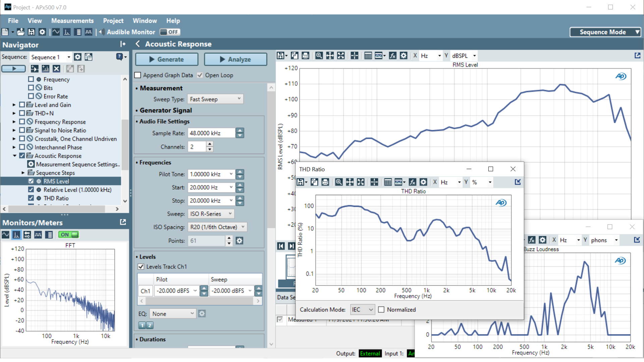Image resolution: width=644 pixels, height=362 pixels.
Task: Click the Analyze button
Action: click(x=235, y=59)
